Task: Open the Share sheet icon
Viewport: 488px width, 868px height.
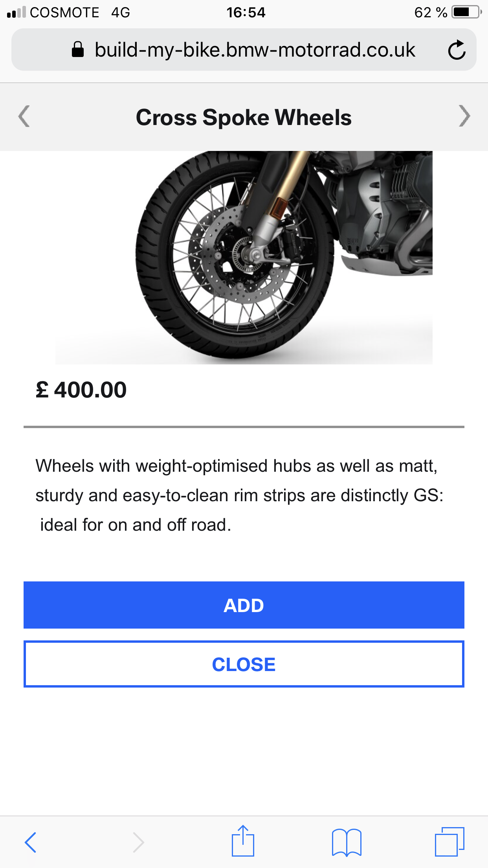Action: 243,841
